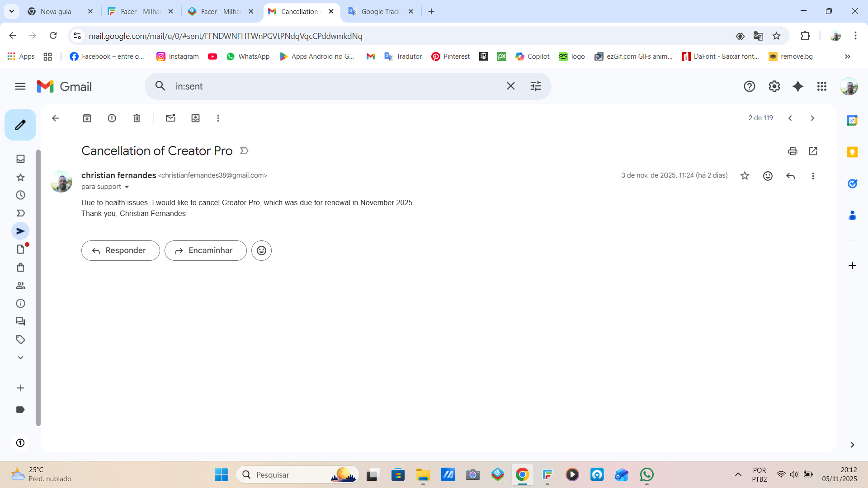
Task: Click the reply arrow icon in header
Action: (790, 176)
